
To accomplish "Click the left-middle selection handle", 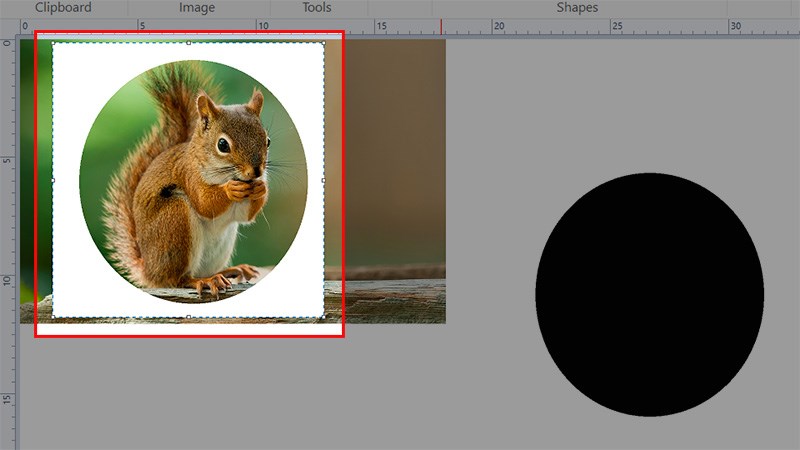I will click(x=53, y=180).
